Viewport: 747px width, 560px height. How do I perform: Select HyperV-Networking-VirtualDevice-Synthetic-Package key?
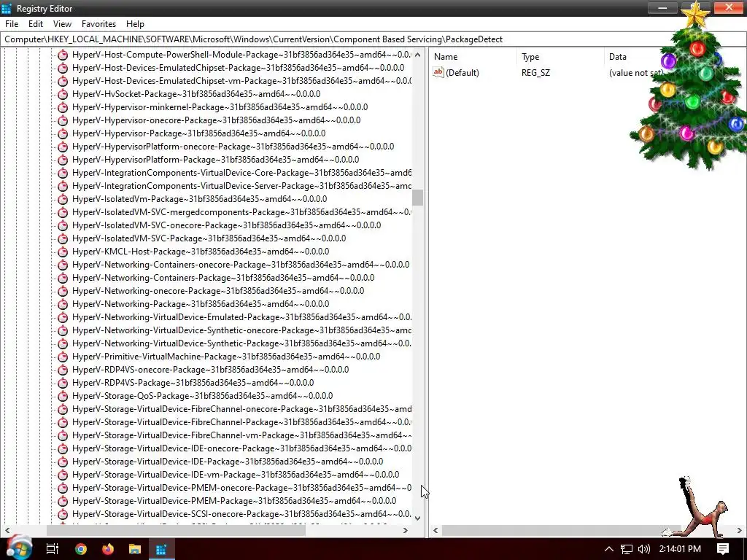pyautogui.click(x=241, y=343)
